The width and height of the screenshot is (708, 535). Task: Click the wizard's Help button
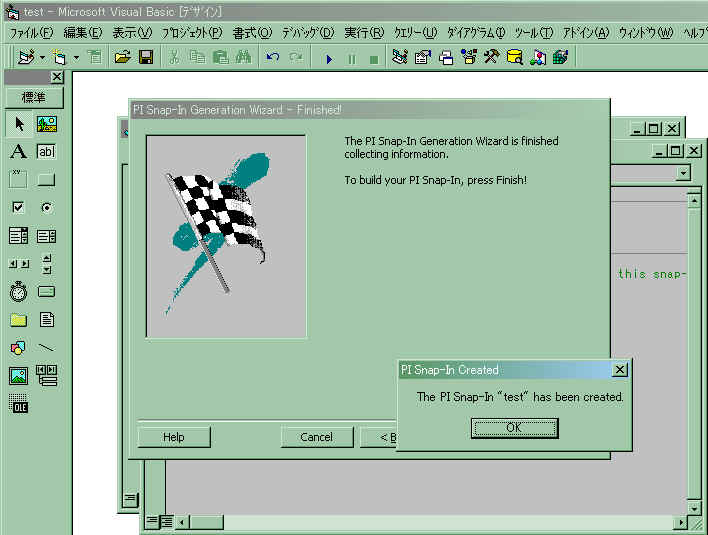[x=174, y=437]
